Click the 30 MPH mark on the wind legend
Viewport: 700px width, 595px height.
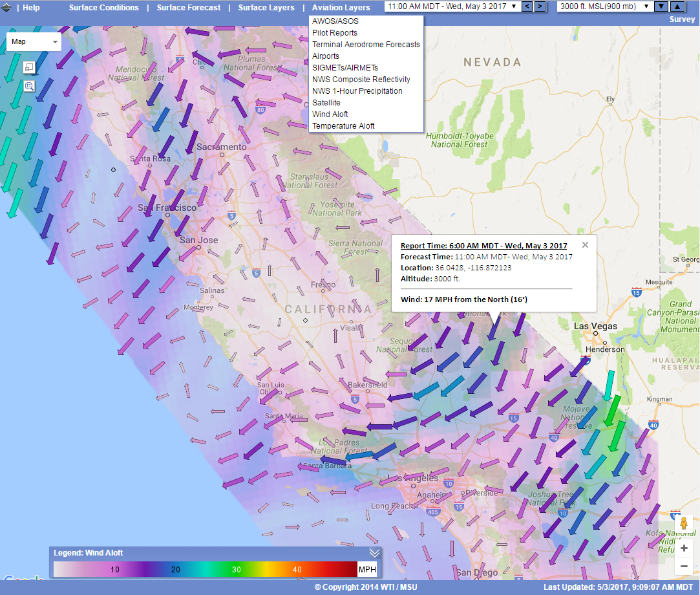pyautogui.click(x=236, y=570)
